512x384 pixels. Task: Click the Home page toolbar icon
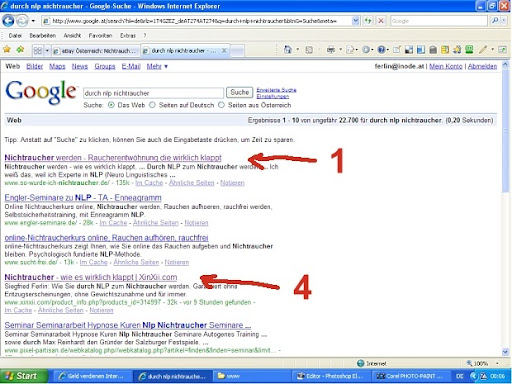287,50
